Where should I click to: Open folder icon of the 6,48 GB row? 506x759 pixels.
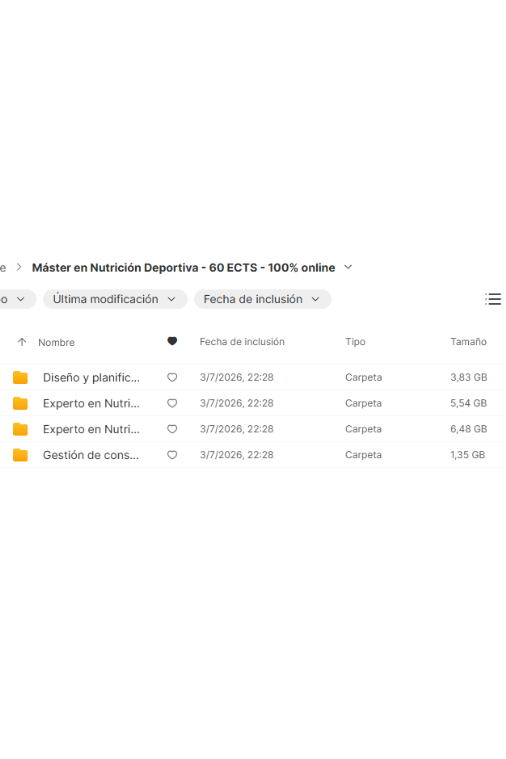pos(20,429)
